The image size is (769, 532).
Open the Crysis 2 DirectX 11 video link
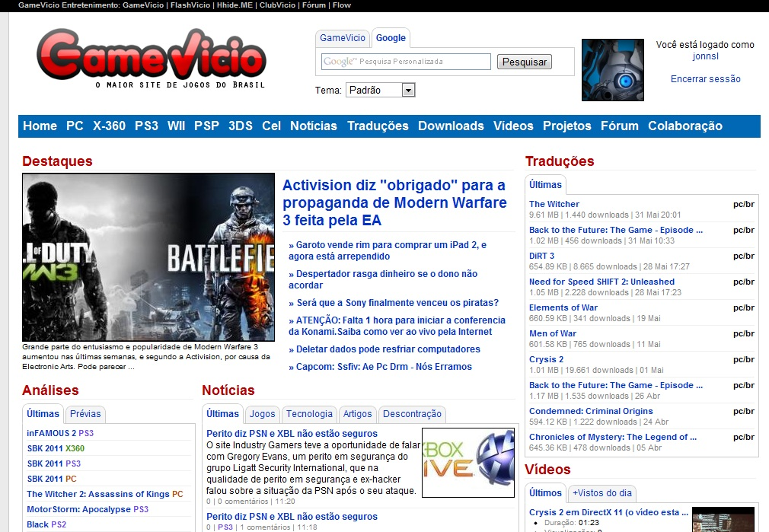click(x=608, y=512)
